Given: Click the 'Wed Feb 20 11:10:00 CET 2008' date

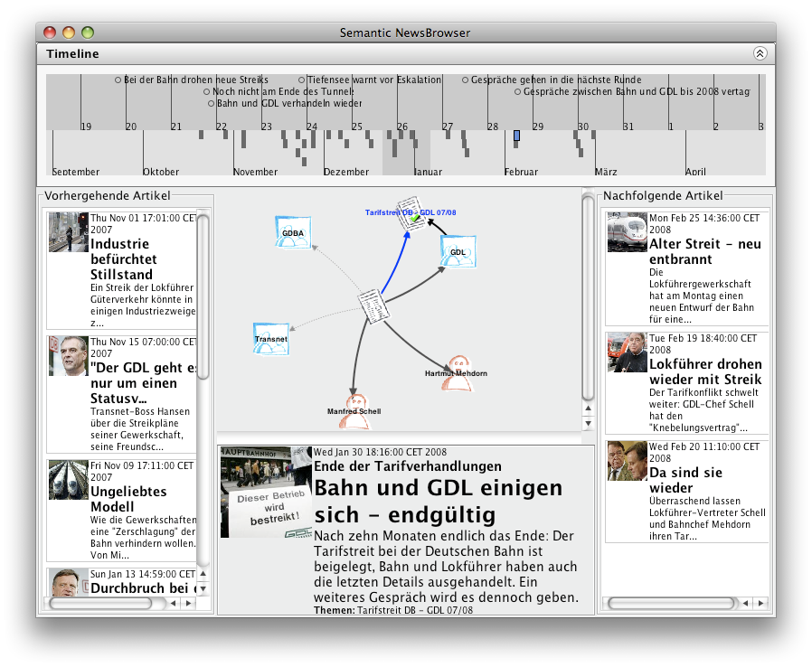Looking at the screenshot, I should [704, 452].
